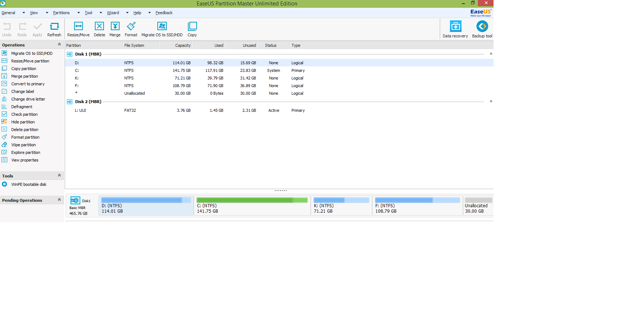
Task: Open the Partitions menu dropdown arrow
Action: [x=79, y=13]
